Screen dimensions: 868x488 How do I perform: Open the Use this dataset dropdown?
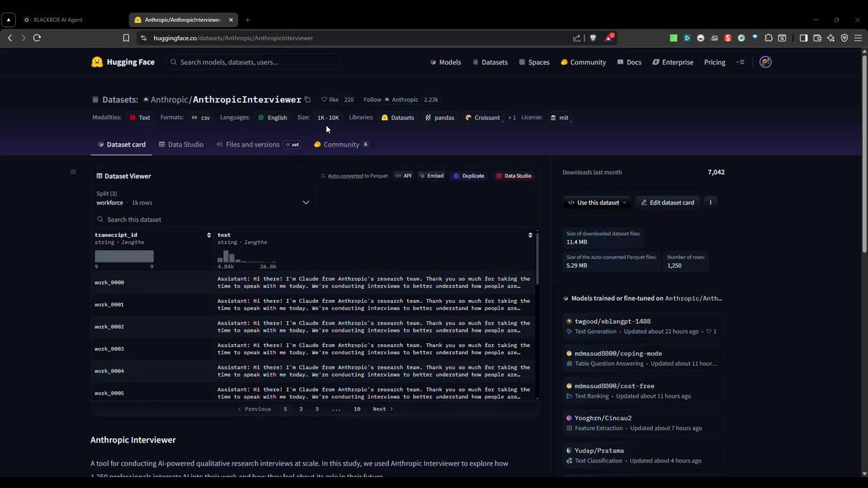[597, 202]
